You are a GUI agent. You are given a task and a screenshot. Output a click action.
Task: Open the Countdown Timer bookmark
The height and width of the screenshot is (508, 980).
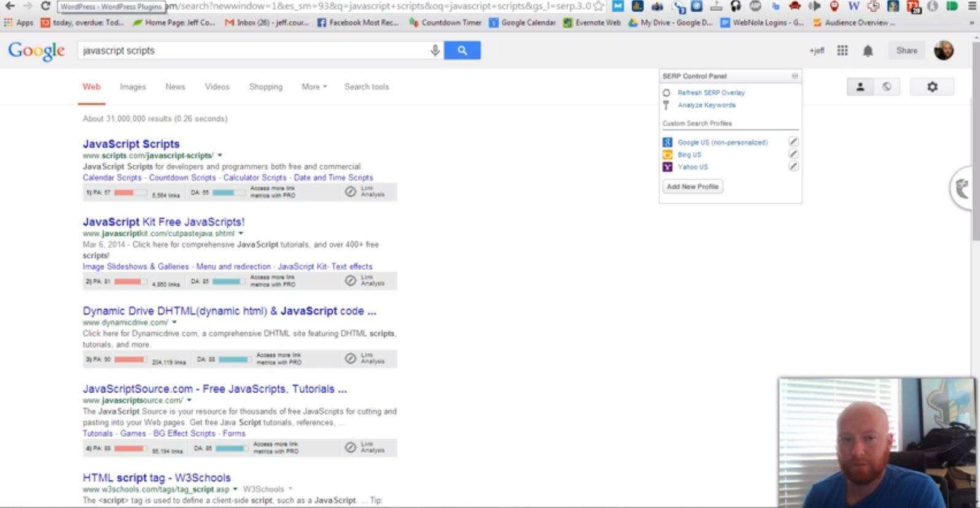pyautogui.click(x=445, y=23)
